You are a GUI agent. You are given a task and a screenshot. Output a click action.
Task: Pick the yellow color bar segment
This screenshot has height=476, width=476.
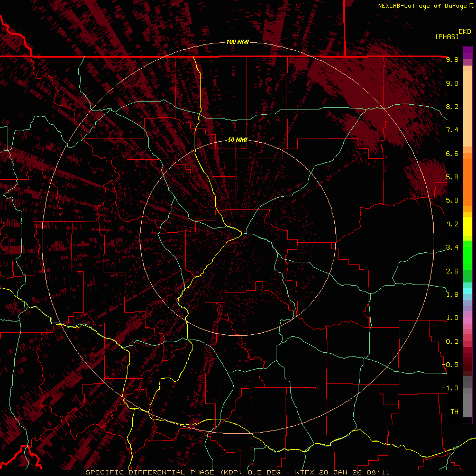tap(467, 226)
